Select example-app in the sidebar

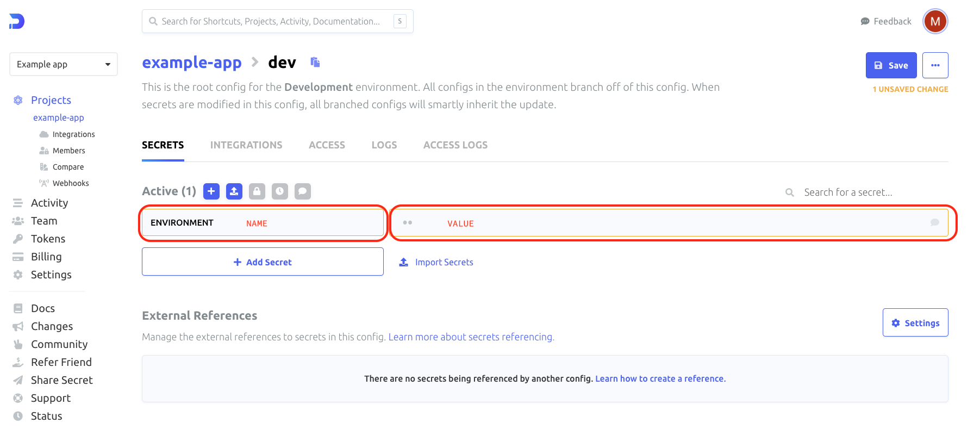click(x=59, y=117)
